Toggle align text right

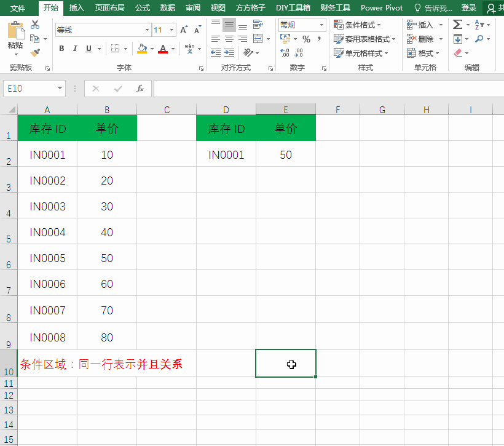coord(243,39)
